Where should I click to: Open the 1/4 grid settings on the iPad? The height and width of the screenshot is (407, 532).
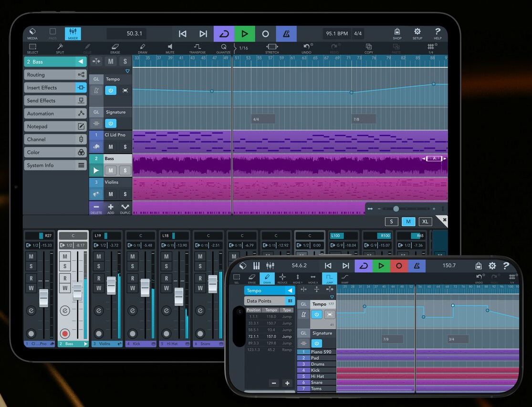click(x=431, y=49)
